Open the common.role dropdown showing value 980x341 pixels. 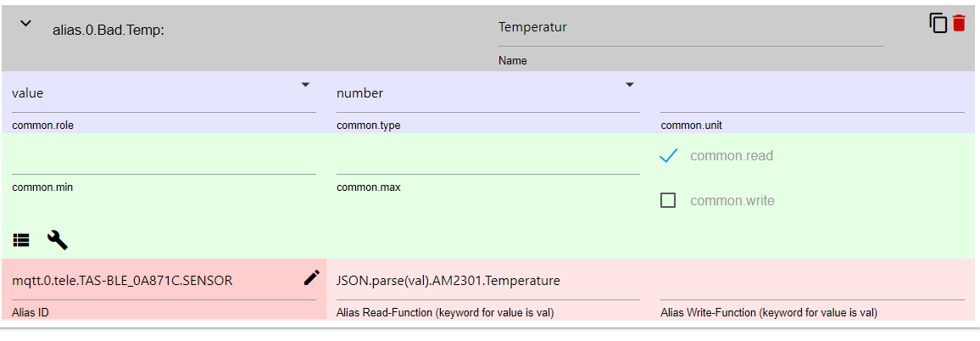click(x=164, y=93)
